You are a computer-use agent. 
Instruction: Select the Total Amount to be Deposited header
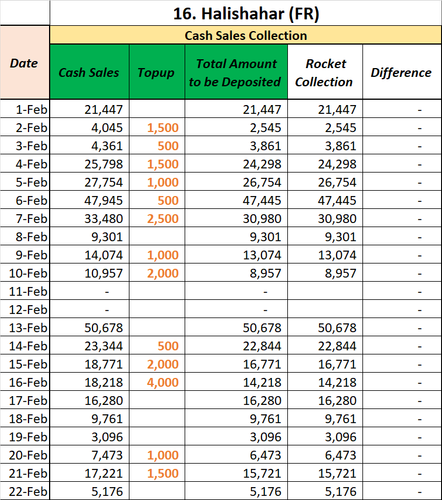[x=236, y=72]
